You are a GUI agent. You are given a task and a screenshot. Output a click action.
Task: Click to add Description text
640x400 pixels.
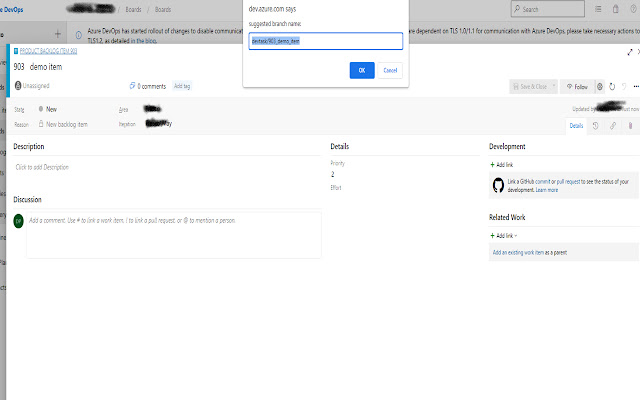(42, 167)
